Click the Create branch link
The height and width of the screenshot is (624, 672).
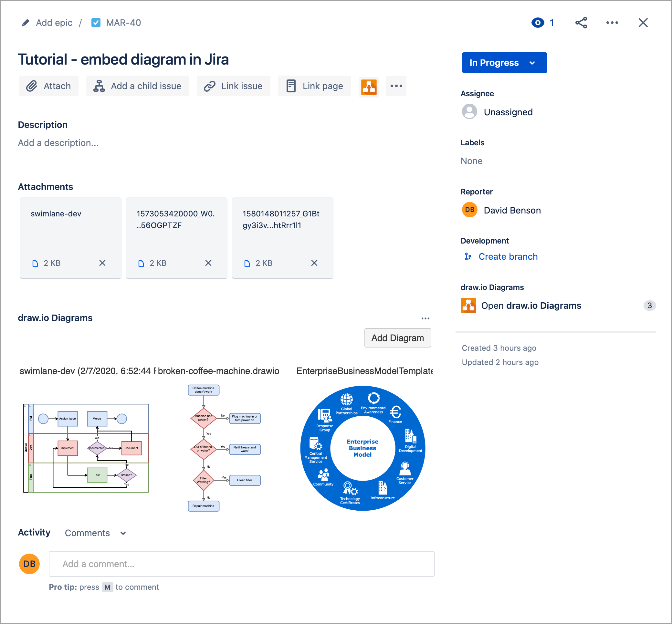[508, 256]
